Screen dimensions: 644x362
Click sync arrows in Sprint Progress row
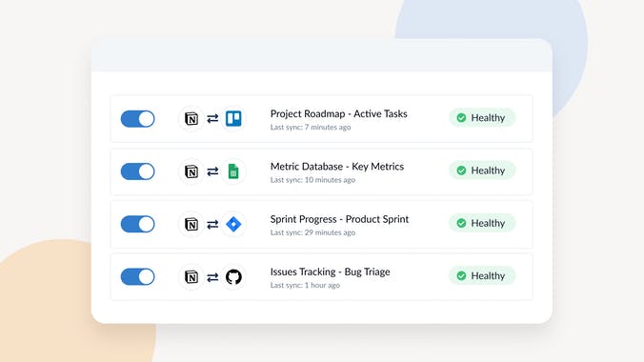pos(212,225)
